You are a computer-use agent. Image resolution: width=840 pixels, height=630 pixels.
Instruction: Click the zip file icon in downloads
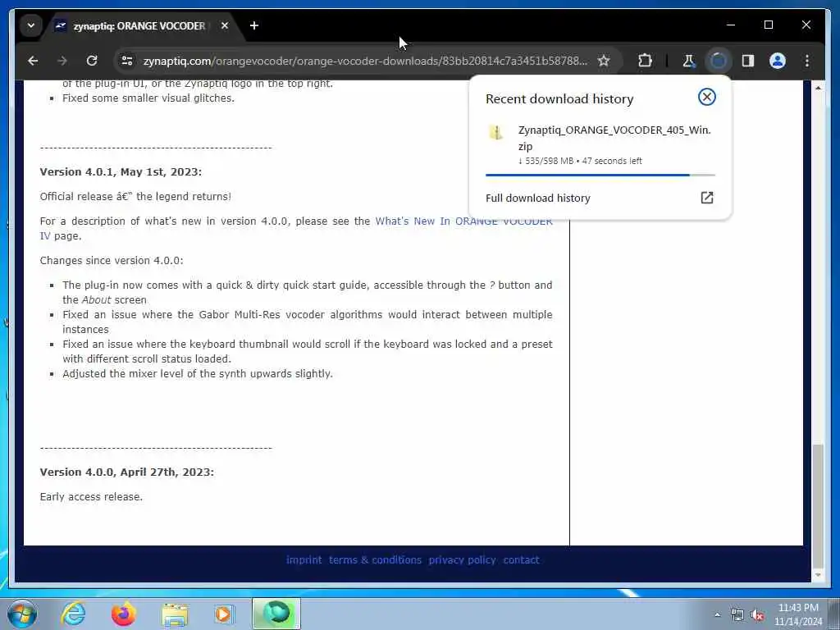coord(496,132)
